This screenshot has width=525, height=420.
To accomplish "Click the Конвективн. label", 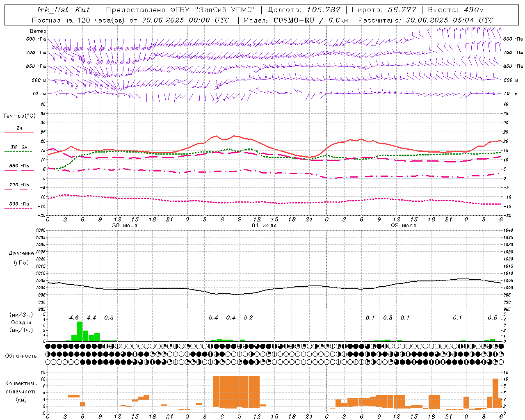I will pos(21,383).
